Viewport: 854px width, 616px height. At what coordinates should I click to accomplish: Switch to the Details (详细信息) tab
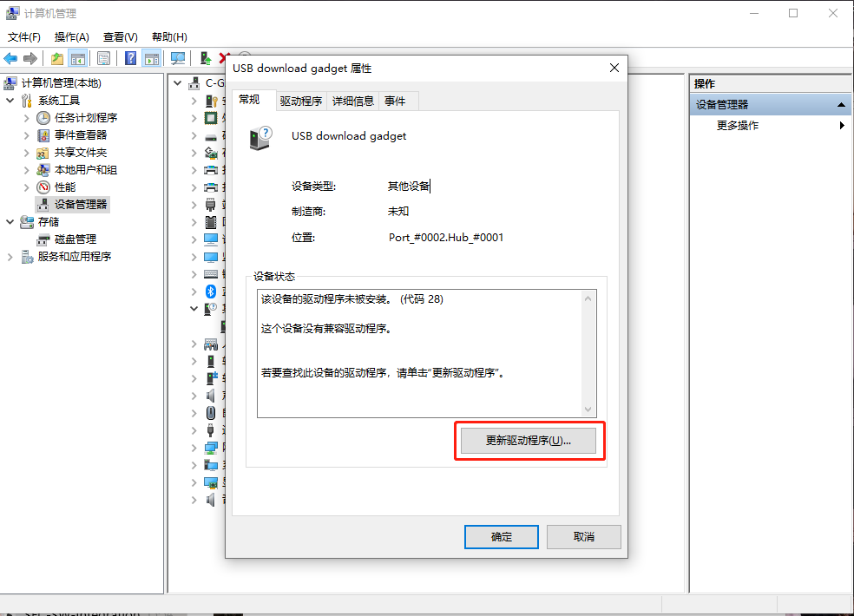353,102
